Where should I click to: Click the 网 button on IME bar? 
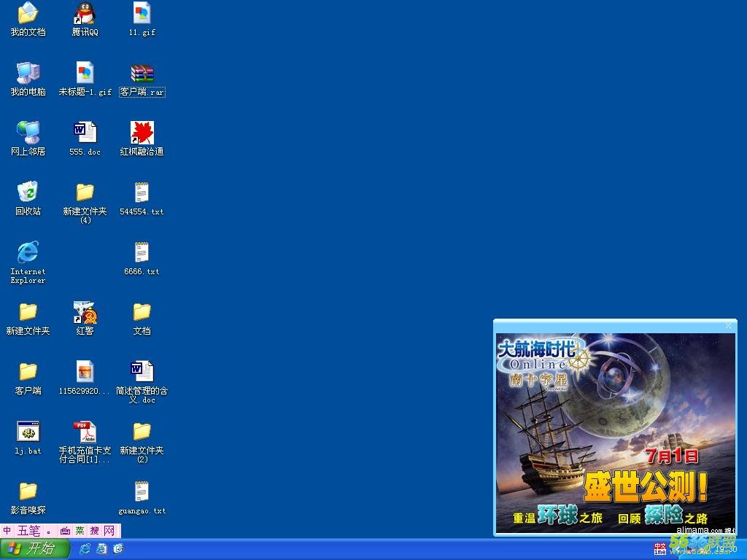coord(109,531)
